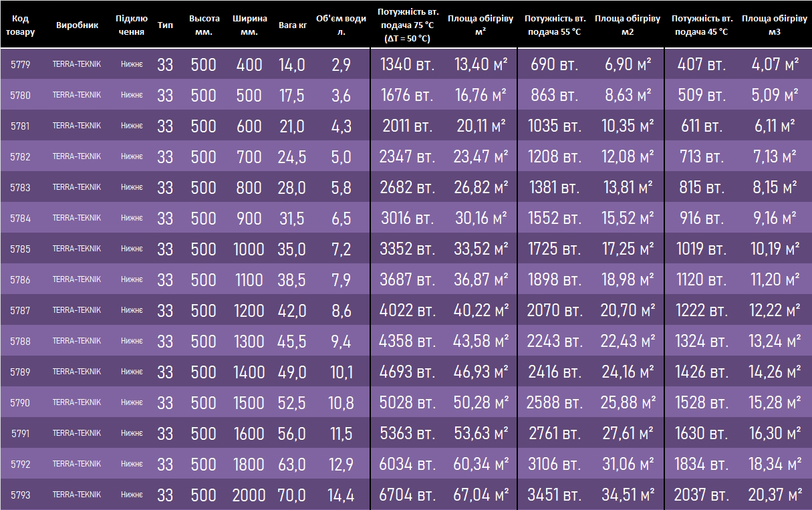Click height 500 in row 5788

[x=204, y=342]
